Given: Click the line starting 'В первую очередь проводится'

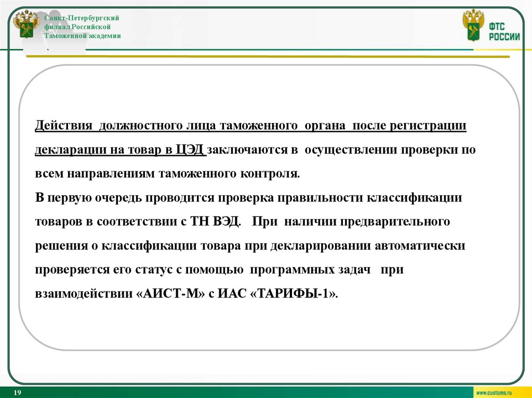Looking at the screenshot, I should (x=248, y=198).
